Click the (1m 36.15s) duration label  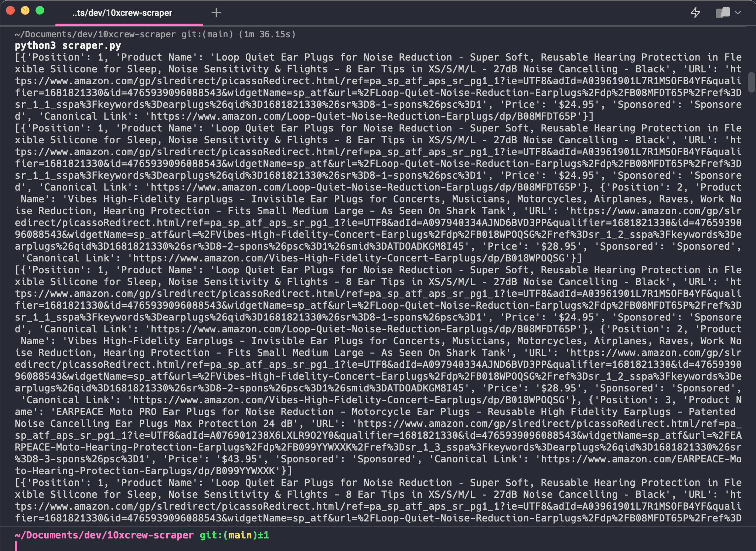click(267, 34)
